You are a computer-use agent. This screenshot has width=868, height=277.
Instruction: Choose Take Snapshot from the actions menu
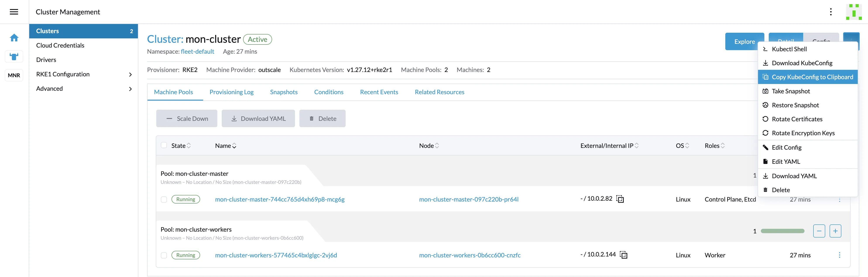(791, 91)
